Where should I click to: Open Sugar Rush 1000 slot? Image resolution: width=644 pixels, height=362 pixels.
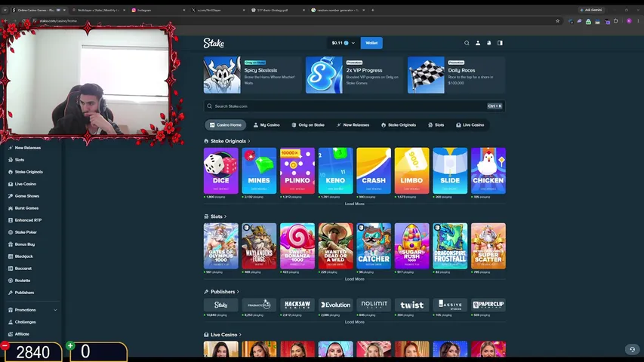[x=412, y=247]
